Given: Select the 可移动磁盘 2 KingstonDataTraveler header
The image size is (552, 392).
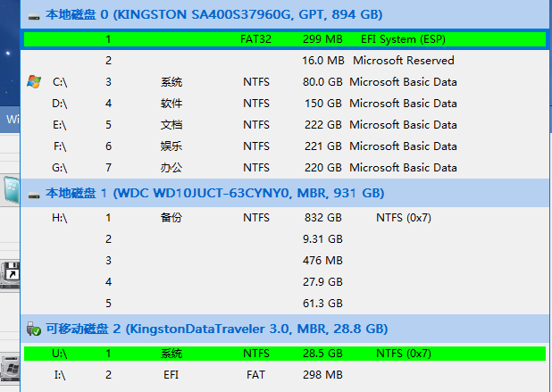Looking at the screenshot, I should (284, 329).
